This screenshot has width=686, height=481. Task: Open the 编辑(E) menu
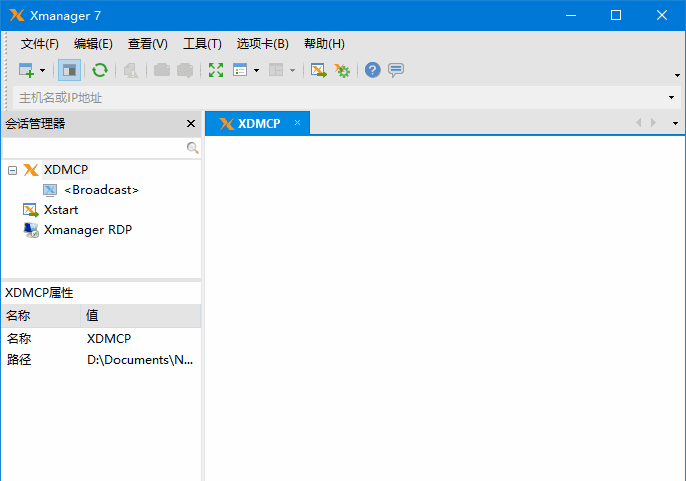click(x=93, y=44)
